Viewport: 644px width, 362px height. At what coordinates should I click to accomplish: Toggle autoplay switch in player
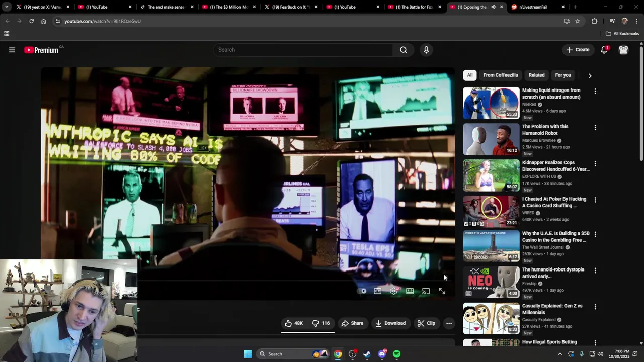pyautogui.click(x=362, y=291)
